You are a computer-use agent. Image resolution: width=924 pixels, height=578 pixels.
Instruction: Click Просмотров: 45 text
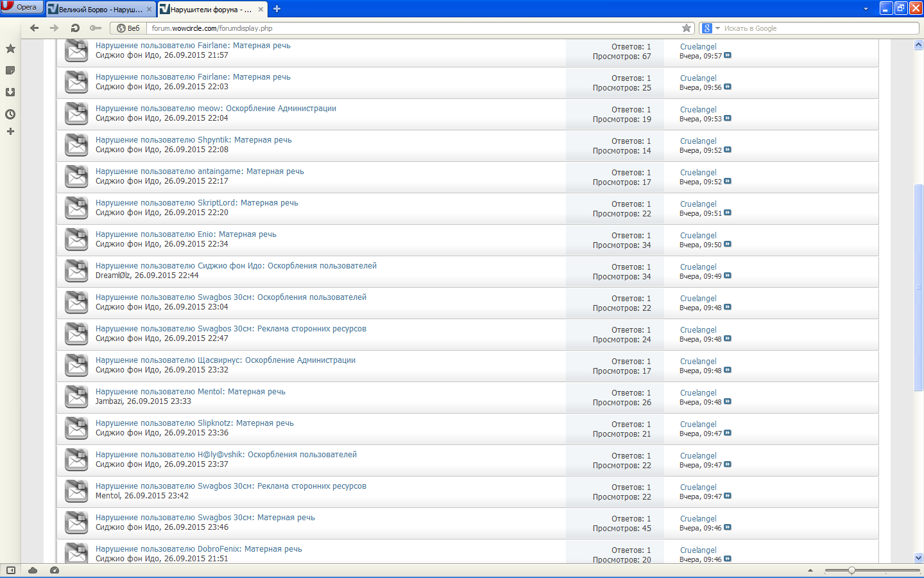pyautogui.click(x=622, y=529)
